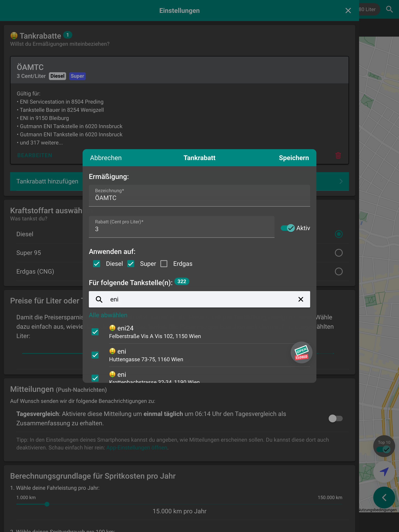Click the '1.000 km' slider minimum label
The image size is (399, 532).
(26, 497)
